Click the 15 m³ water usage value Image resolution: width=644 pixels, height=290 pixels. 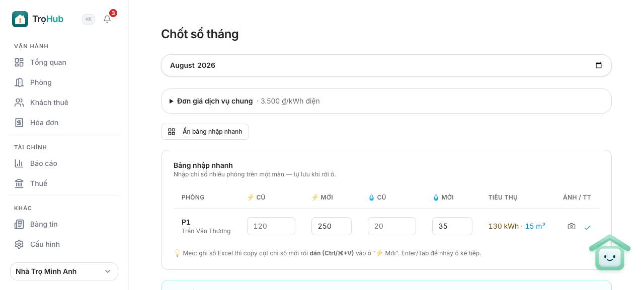click(535, 226)
